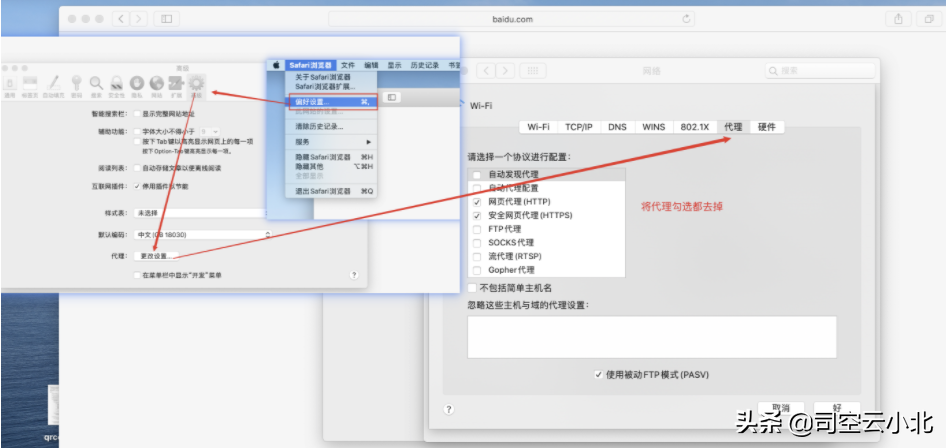Screen dimensions: 946x448
Task: Click the 好 confirm button
Action: 836,408
